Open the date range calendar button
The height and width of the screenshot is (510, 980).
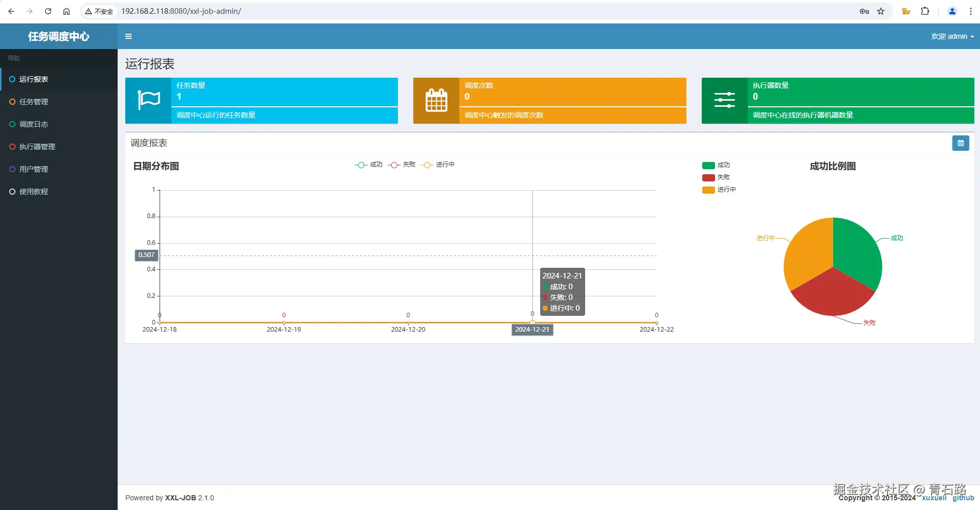tap(961, 143)
